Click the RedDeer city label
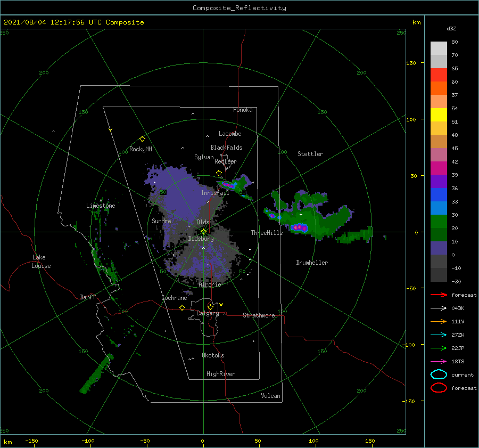The image size is (479, 448). pyautogui.click(x=226, y=161)
